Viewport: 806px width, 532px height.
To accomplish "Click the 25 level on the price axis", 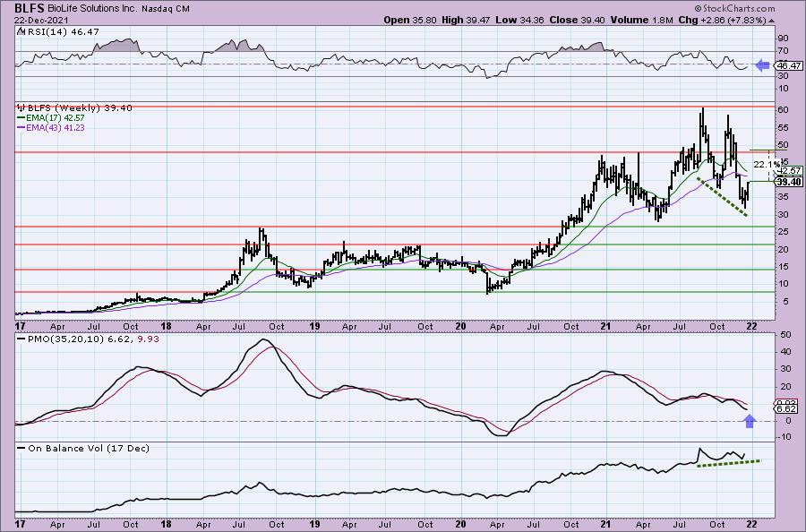I will click(783, 232).
